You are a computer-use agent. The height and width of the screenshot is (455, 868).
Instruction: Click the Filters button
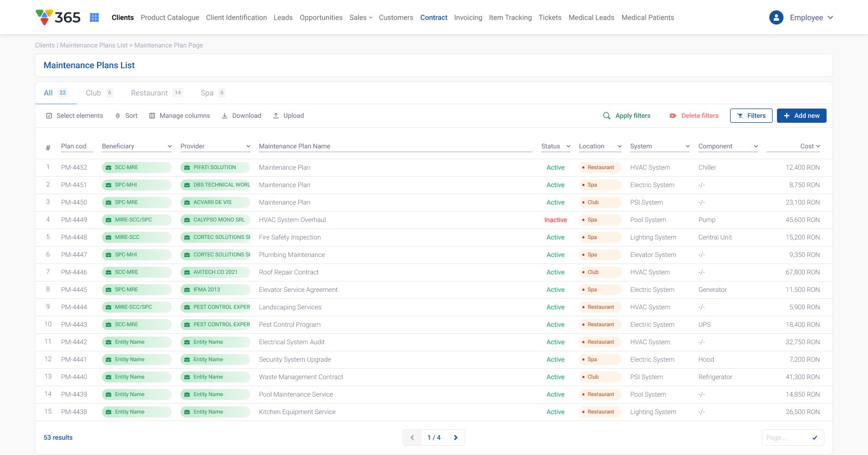coord(751,116)
